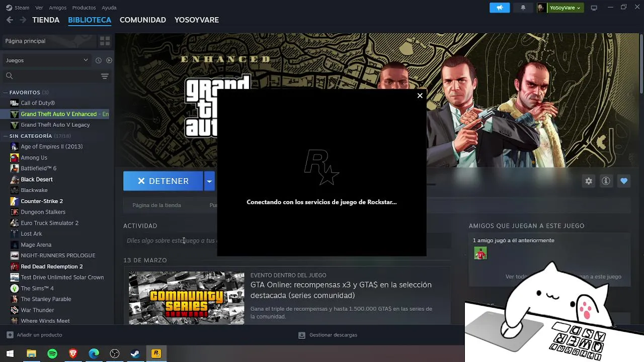Open game settings gear icon
This screenshot has width=644, height=362.
tap(589, 181)
